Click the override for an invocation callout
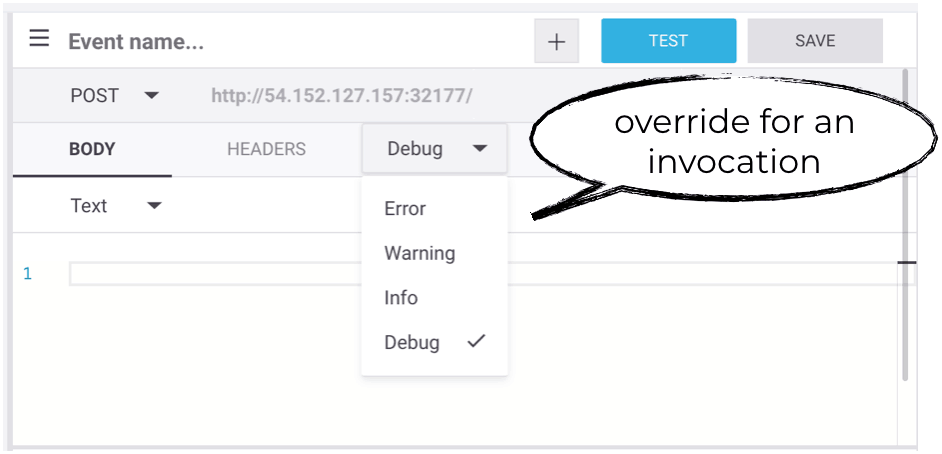 click(733, 142)
